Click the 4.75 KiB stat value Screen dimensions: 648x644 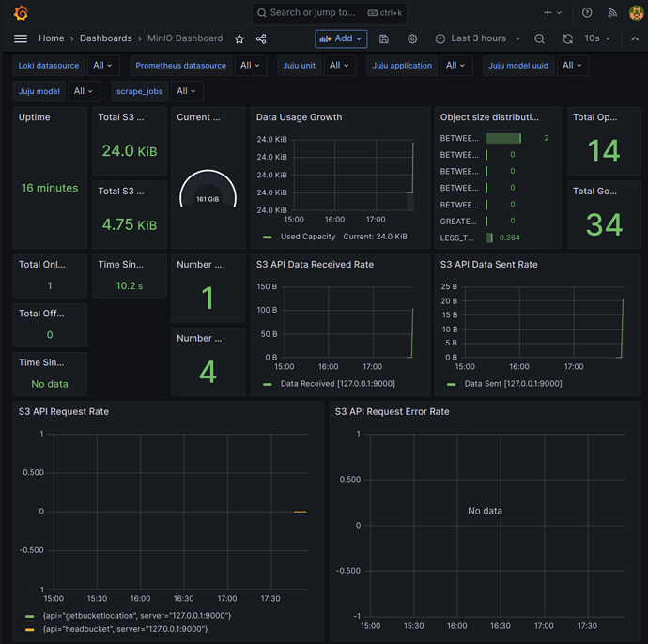pyautogui.click(x=130, y=224)
